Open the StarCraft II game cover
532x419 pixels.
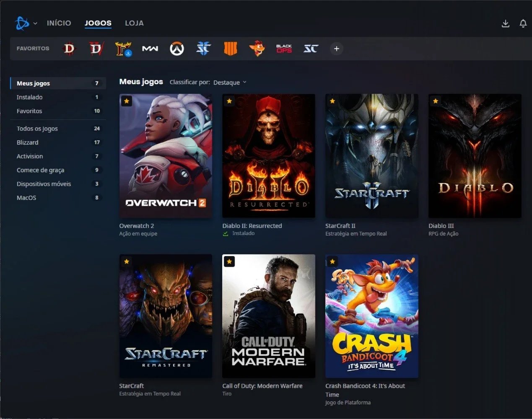[x=372, y=156]
